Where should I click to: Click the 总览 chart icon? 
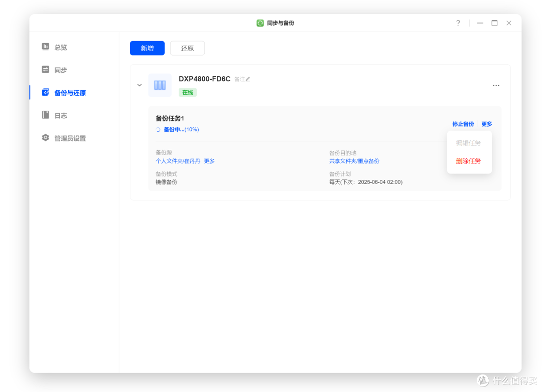tap(45, 47)
